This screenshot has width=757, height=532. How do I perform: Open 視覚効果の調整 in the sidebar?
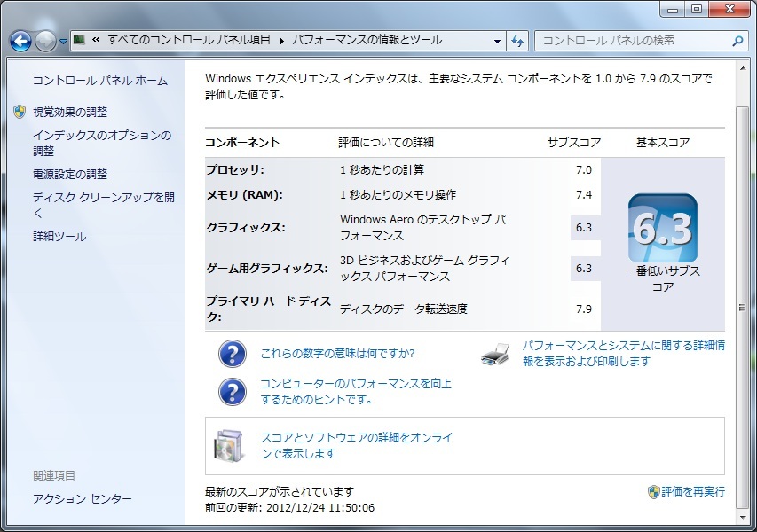(x=70, y=112)
